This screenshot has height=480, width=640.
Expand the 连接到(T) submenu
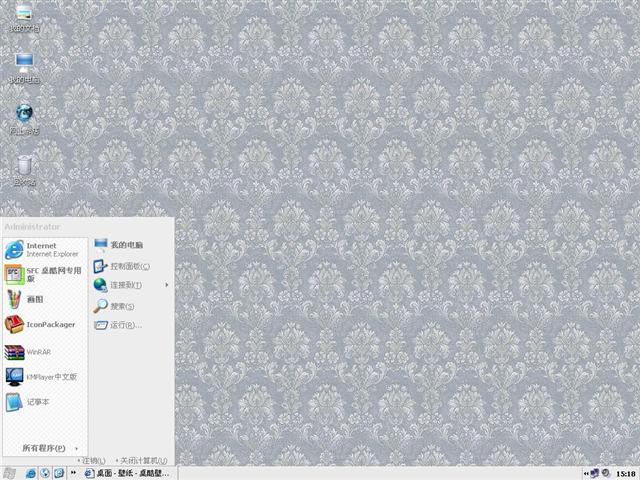tap(131, 285)
